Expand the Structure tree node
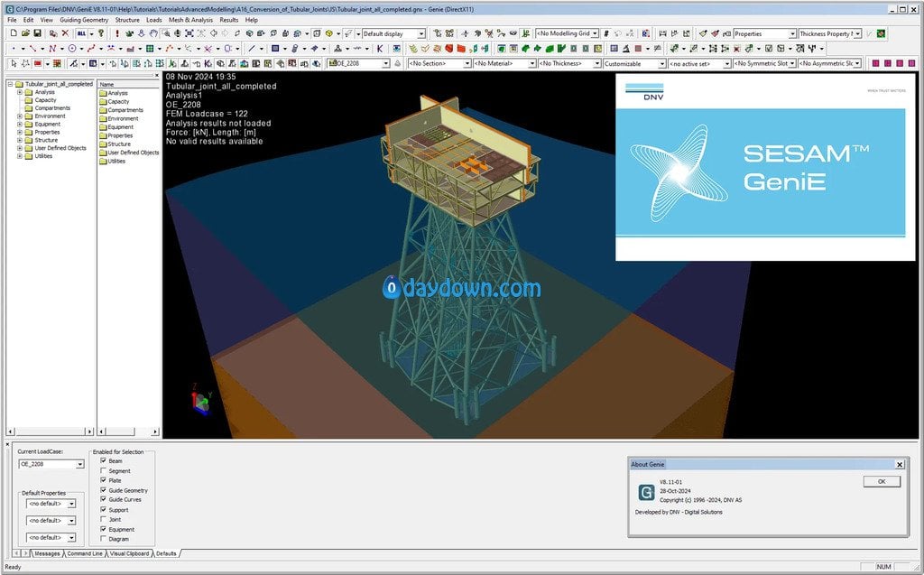 click(x=20, y=140)
